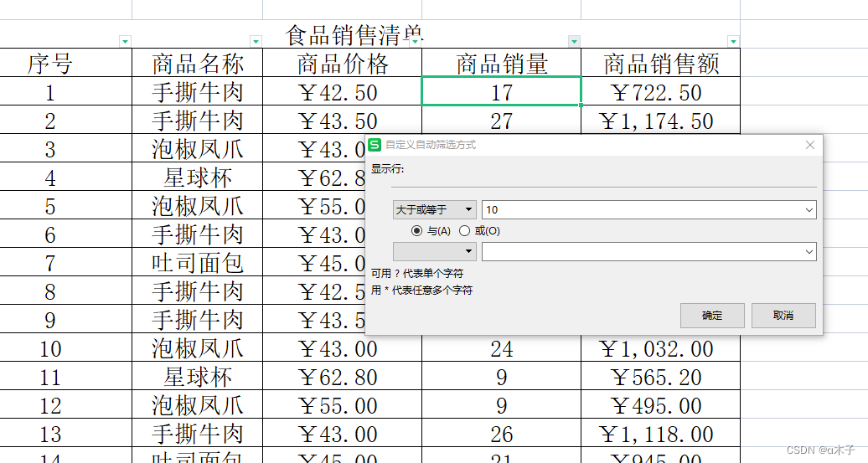Select the sales quantity cell 17
This screenshot has height=463, width=868.
[502, 91]
